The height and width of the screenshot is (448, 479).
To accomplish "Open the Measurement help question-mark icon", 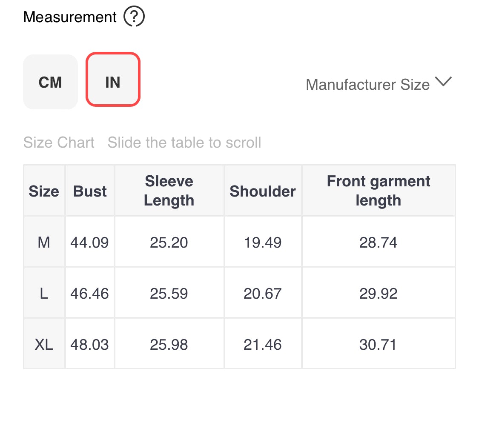I will 134,16.
